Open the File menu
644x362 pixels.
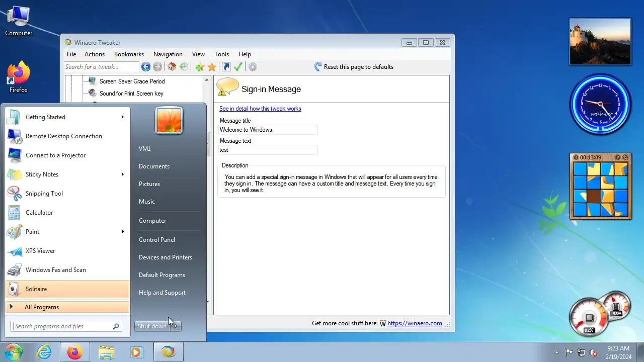pyautogui.click(x=71, y=54)
